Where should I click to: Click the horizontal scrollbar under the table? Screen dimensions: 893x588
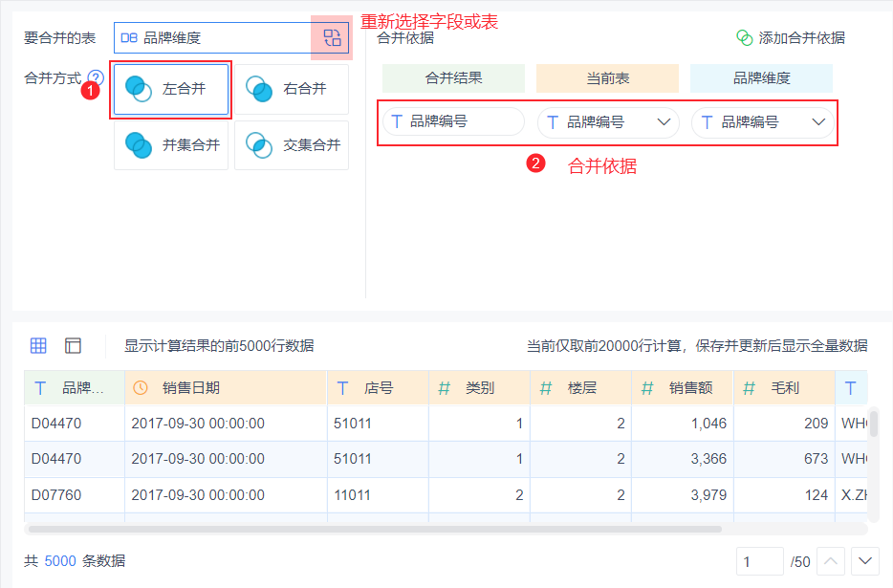376,530
